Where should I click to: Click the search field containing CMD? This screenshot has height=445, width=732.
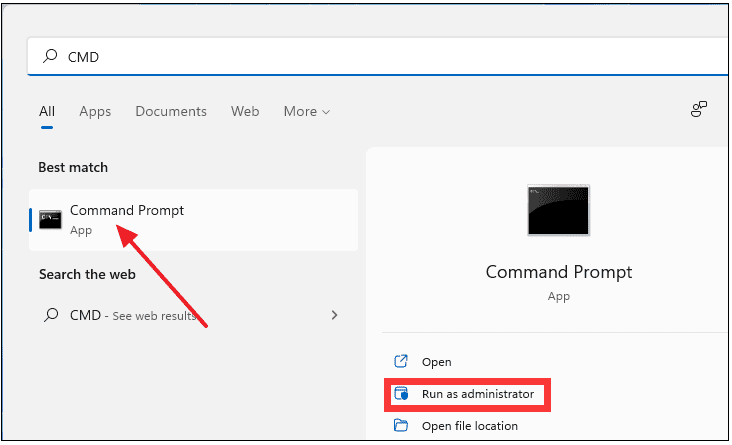(x=380, y=57)
